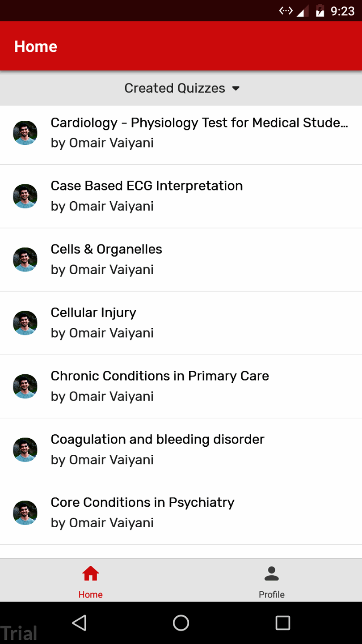Viewport: 362px width, 644px height.
Task: Switch to the Profile tab label
Action: 271,594
